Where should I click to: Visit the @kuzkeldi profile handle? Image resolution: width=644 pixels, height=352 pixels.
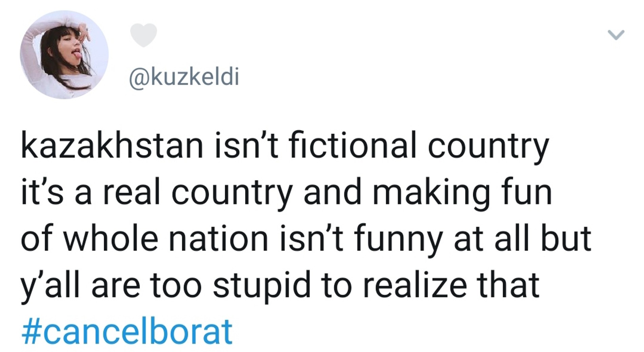184,77
